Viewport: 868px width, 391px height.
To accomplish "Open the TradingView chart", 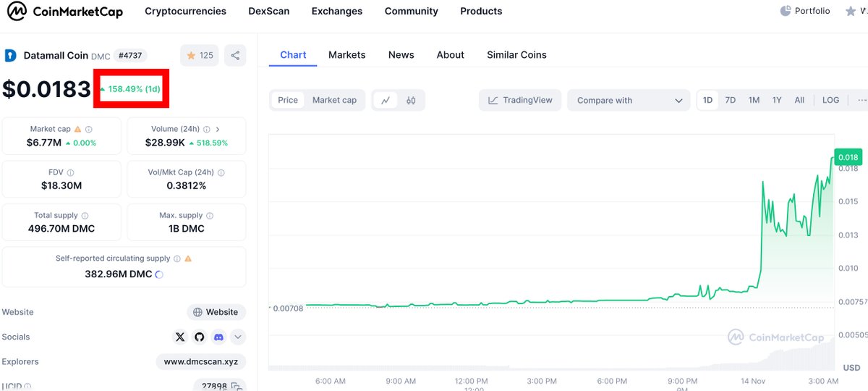I will tap(521, 101).
